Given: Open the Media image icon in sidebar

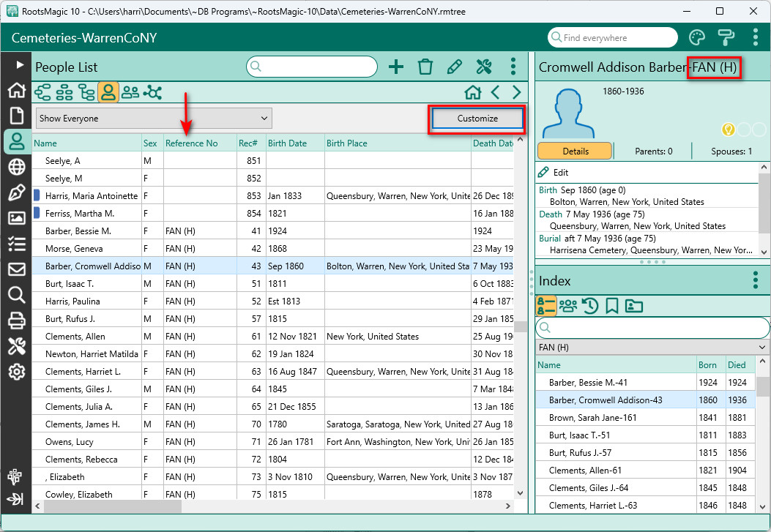Looking at the screenshot, I should click(17, 218).
